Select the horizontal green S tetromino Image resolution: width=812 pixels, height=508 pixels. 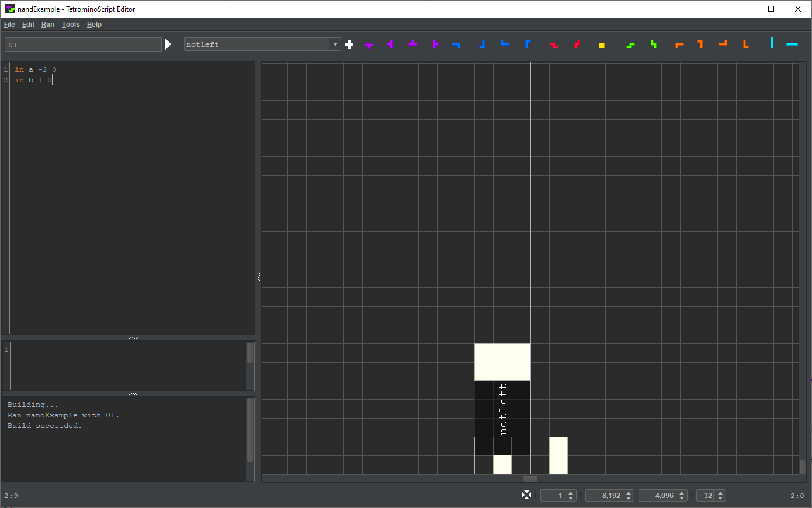630,45
